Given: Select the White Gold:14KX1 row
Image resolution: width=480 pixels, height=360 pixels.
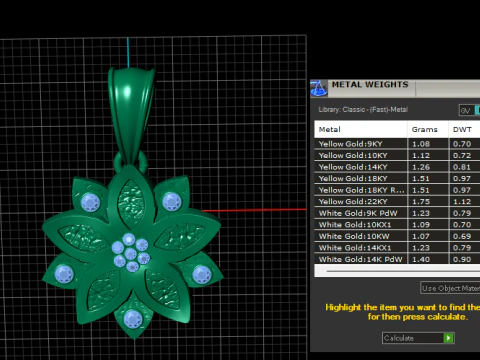Looking at the screenshot, I should [x=397, y=248].
